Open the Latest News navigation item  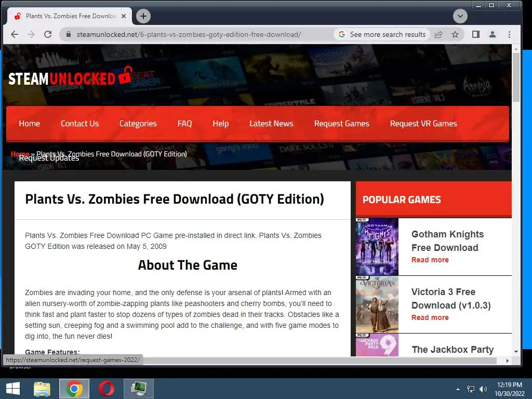point(271,124)
